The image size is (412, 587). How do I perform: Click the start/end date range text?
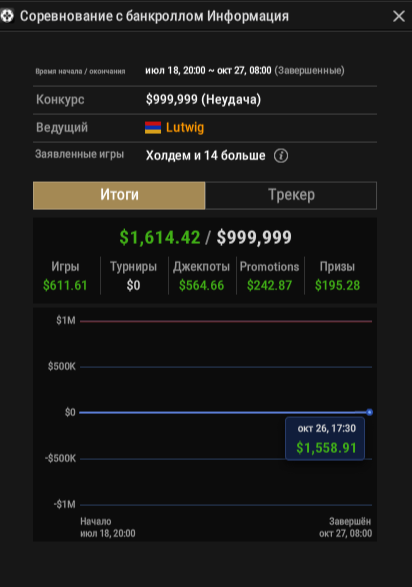[x=245, y=70]
